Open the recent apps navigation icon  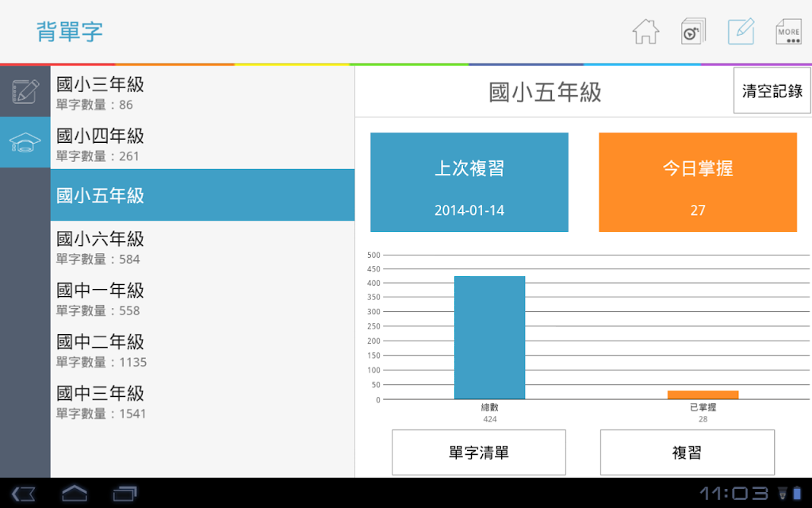[x=124, y=494]
